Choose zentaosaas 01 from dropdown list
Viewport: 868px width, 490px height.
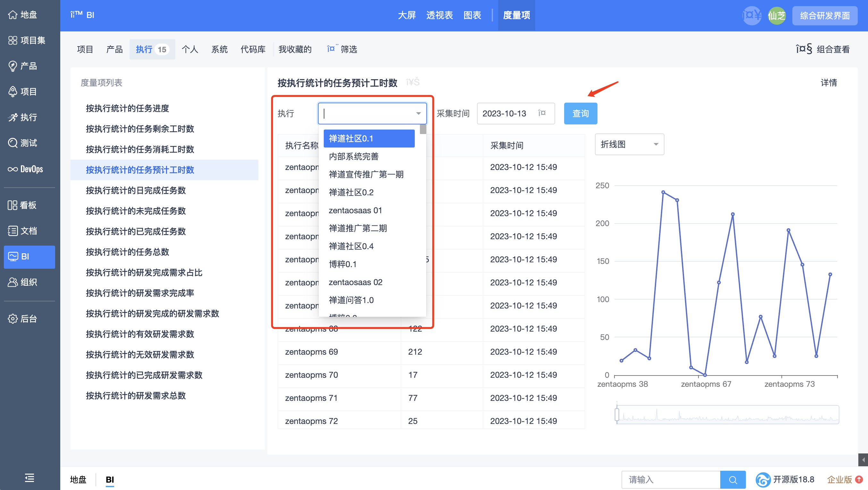tap(369, 210)
